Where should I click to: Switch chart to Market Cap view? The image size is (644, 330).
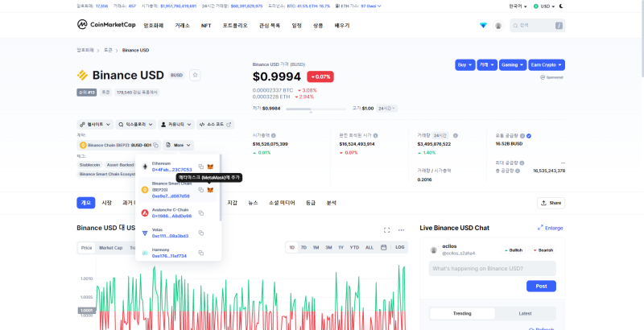tap(111, 248)
